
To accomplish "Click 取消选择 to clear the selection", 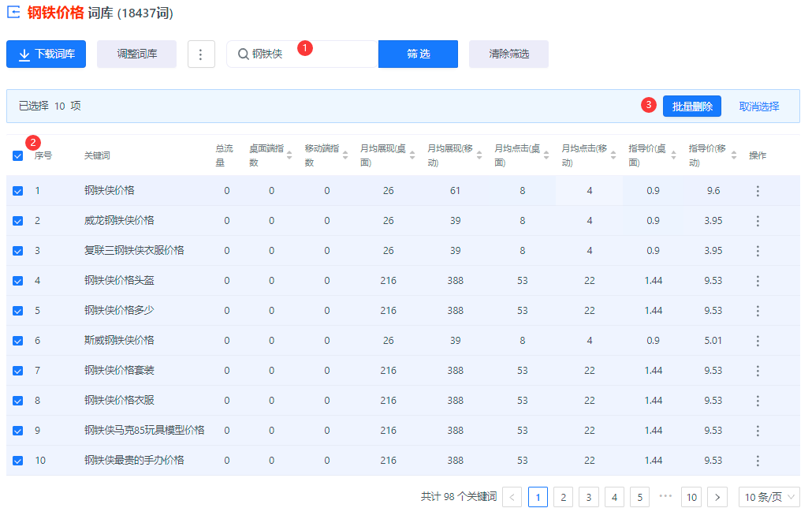I will pyautogui.click(x=761, y=105).
